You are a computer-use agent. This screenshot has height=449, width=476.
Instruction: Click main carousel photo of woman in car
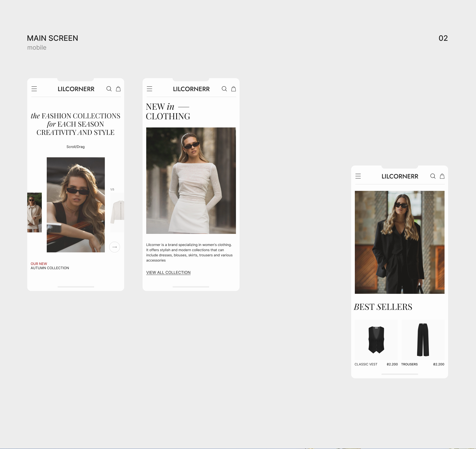pyautogui.click(x=76, y=205)
